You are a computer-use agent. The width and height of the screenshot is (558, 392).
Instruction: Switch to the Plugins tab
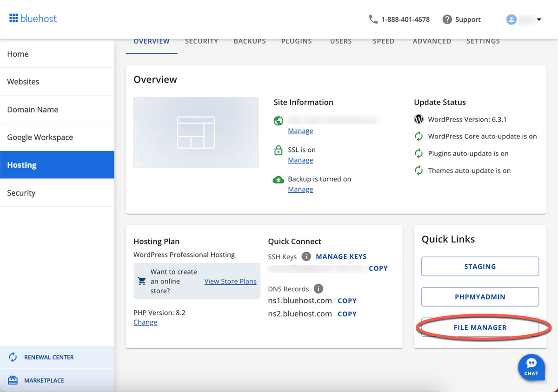297,41
